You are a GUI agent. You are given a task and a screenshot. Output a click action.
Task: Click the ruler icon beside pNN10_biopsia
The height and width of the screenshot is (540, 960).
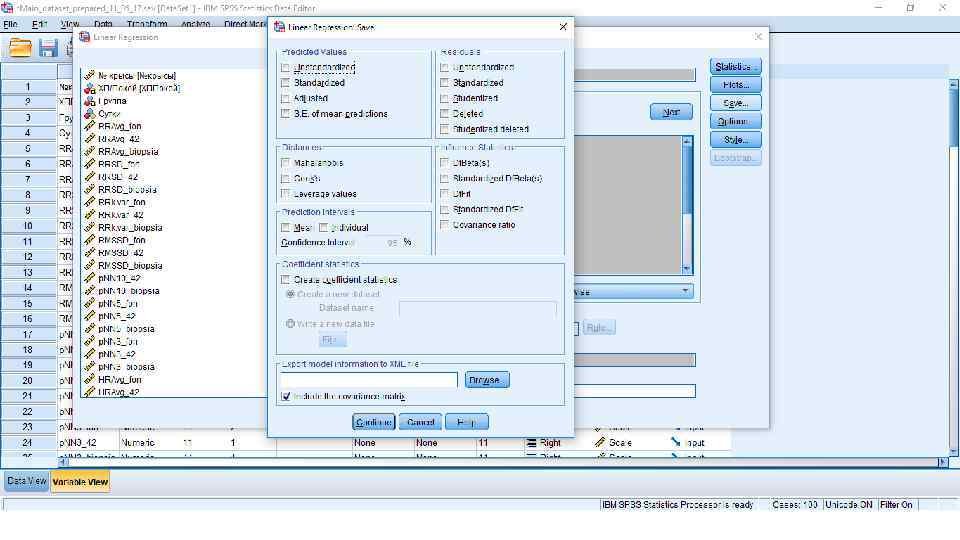click(x=90, y=291)
